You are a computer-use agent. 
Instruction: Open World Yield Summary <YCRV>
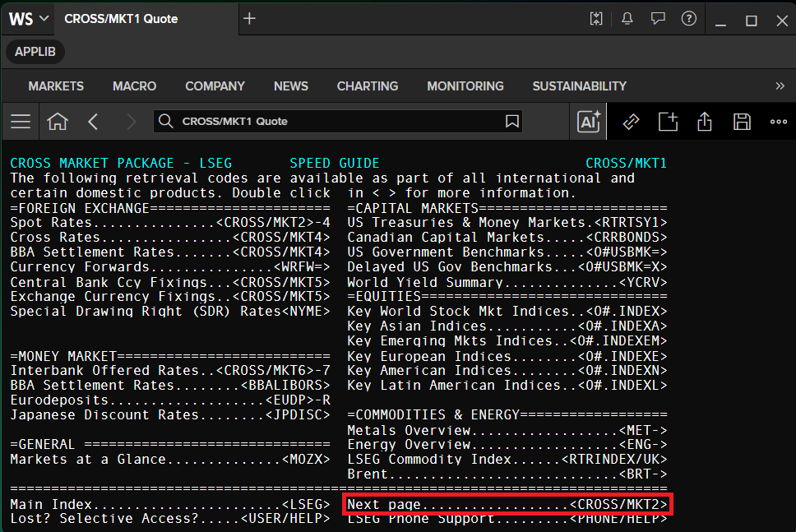[643, 282]
